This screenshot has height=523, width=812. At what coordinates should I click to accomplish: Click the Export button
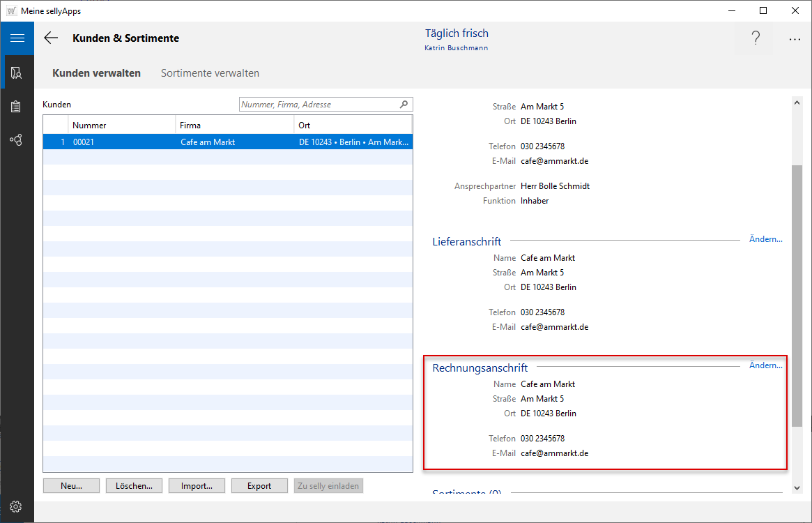(259, 486)
